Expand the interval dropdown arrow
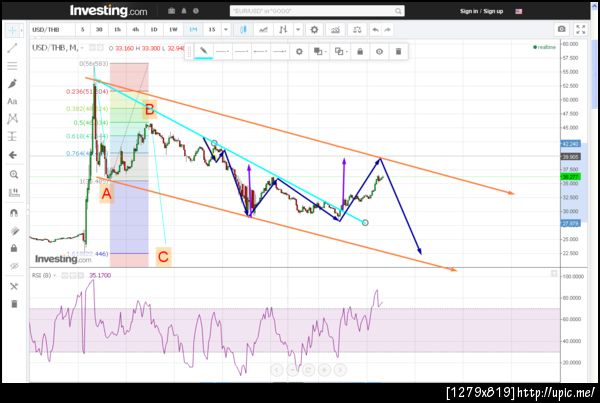Viewport: 600px width, 403px height. (x=226, y=30)
